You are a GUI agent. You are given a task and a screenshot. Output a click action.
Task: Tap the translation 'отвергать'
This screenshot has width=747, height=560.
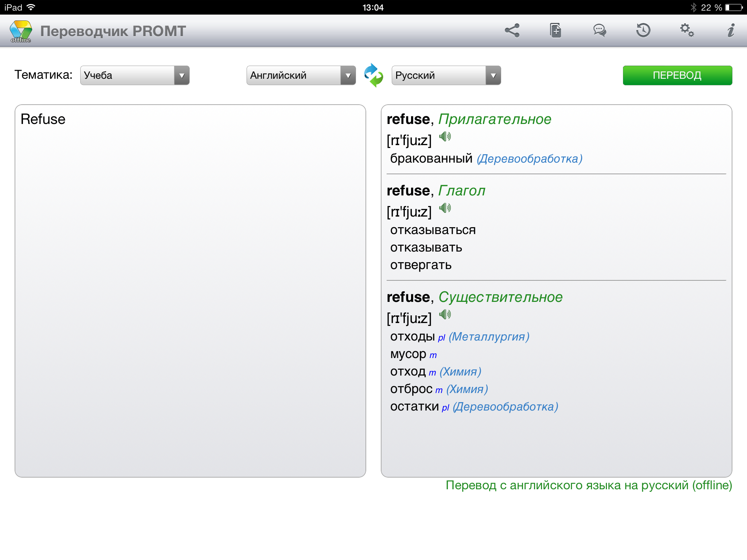tap(421, 265)
